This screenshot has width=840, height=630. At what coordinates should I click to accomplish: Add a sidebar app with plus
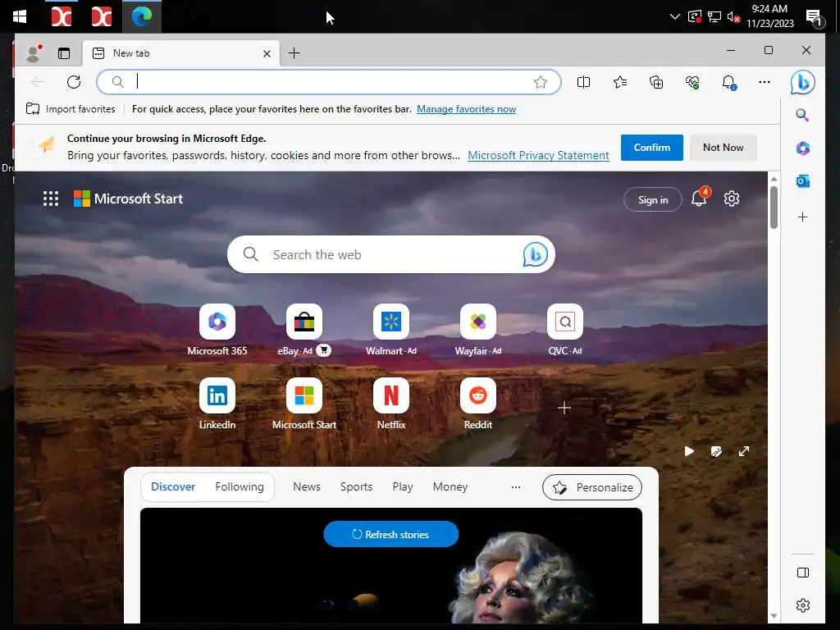pyautogui.click(x=802, y=217)
